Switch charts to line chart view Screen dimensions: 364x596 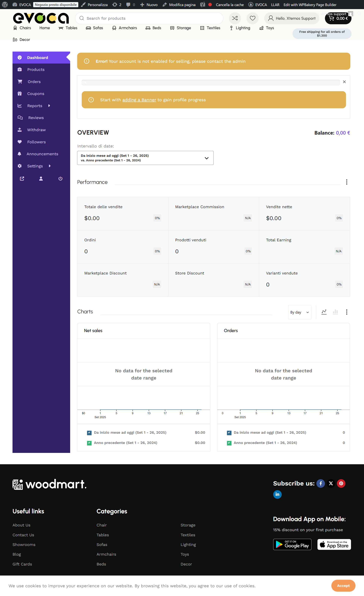click(324, 312)
